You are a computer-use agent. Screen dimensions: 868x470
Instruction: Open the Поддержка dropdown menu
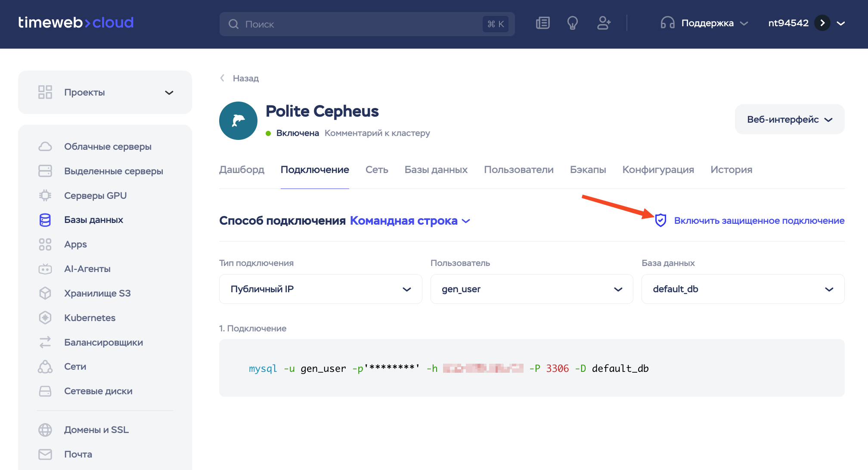tap(704, 23)
